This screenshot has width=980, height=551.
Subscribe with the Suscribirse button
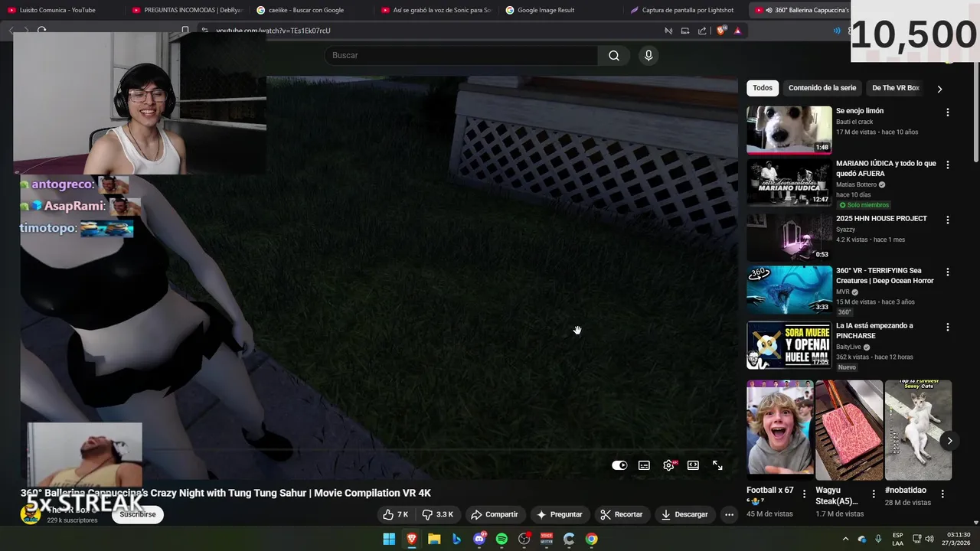(138, 514)
